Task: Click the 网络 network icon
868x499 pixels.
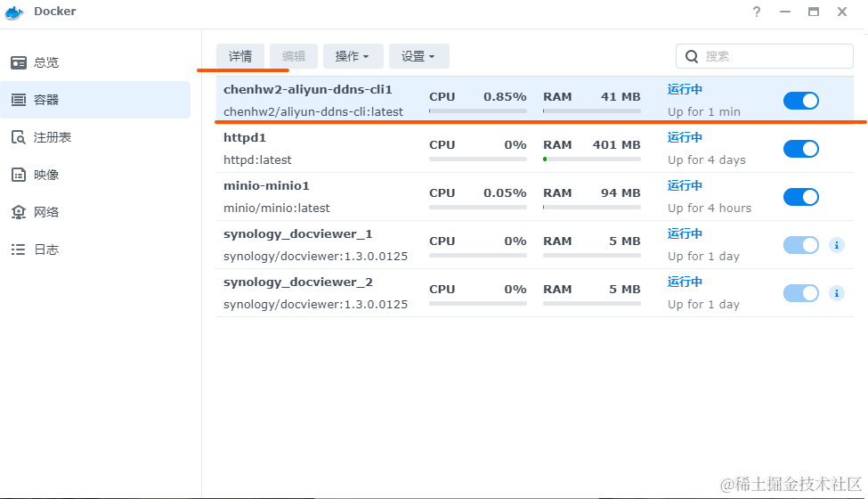Action: tap(19, 212)
